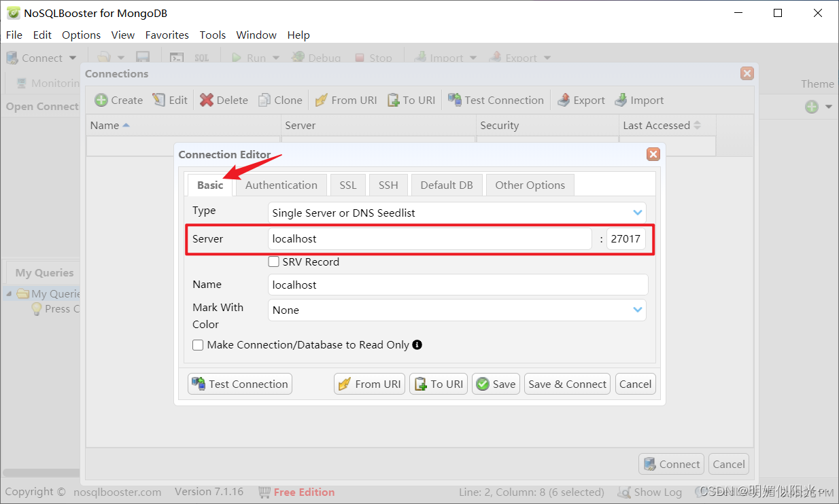Click Connect button in Connections dialog

671,464
